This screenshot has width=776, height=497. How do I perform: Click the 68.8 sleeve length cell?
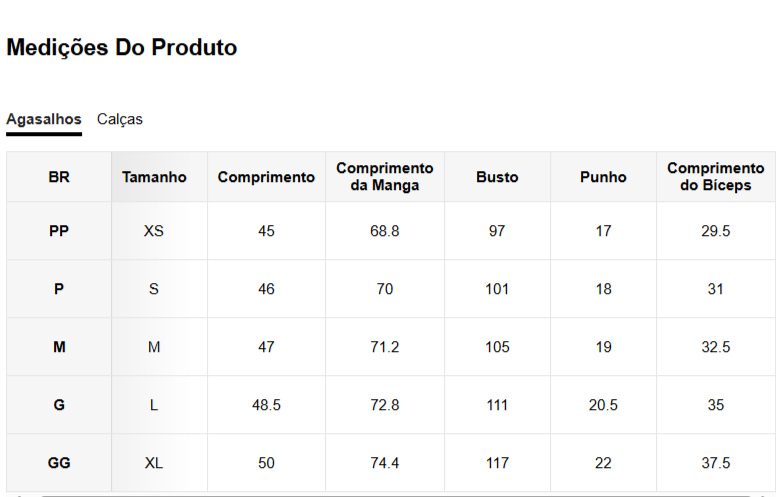click(x=385, y=231)
